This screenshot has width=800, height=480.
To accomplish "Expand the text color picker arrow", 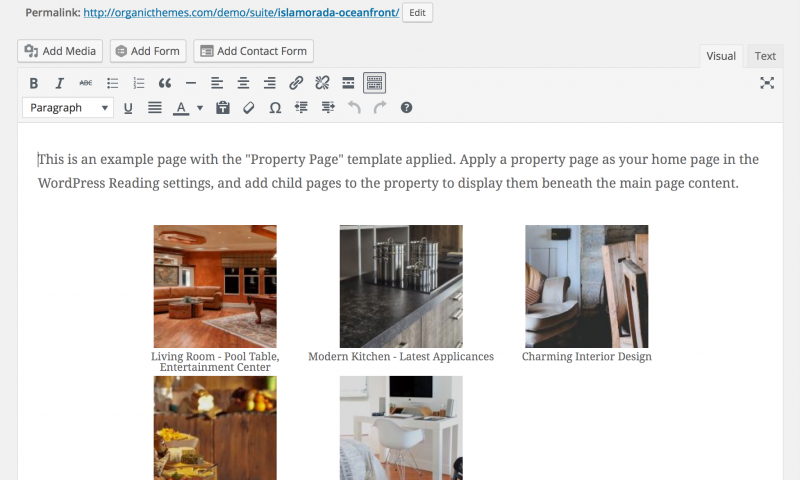I will click(x=200, y=108).
